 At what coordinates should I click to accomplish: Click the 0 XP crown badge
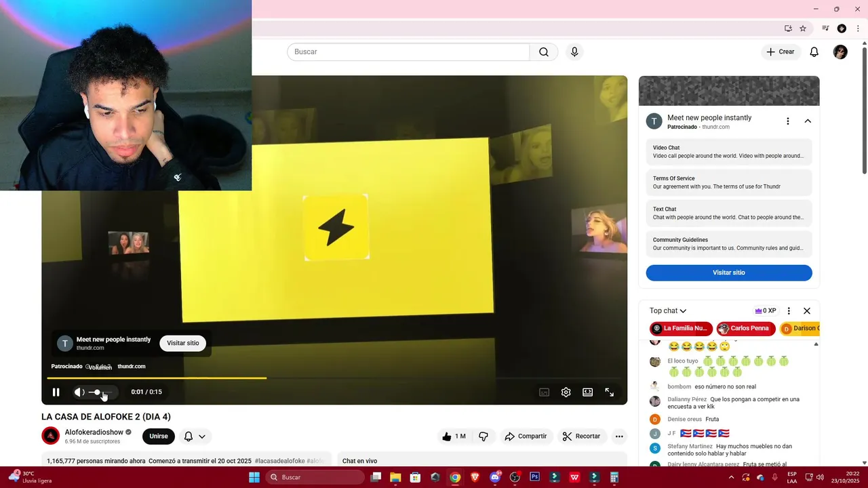coord(766,311)
